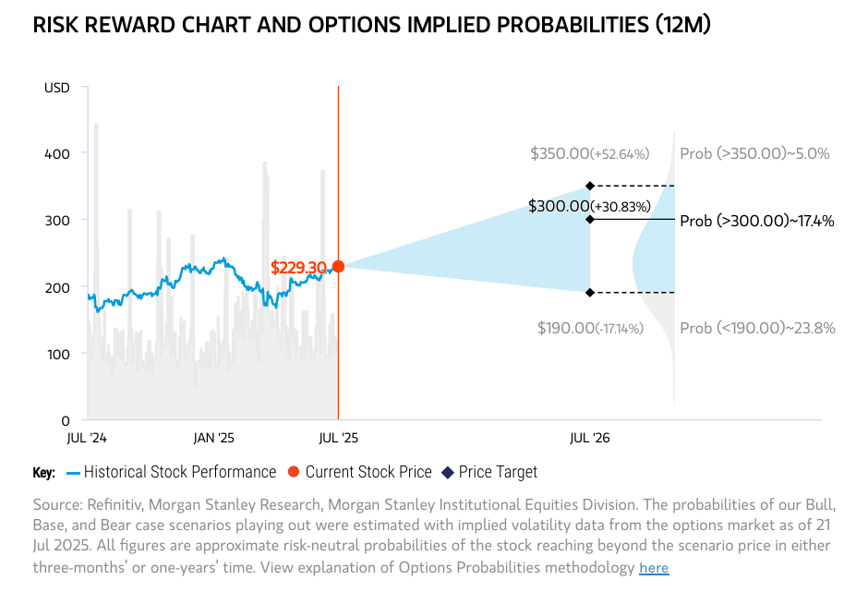The height and width of the screenshot is (592, 868).
Task: Click the diamond marker at the $350.00 target
Action: (590, 186)
